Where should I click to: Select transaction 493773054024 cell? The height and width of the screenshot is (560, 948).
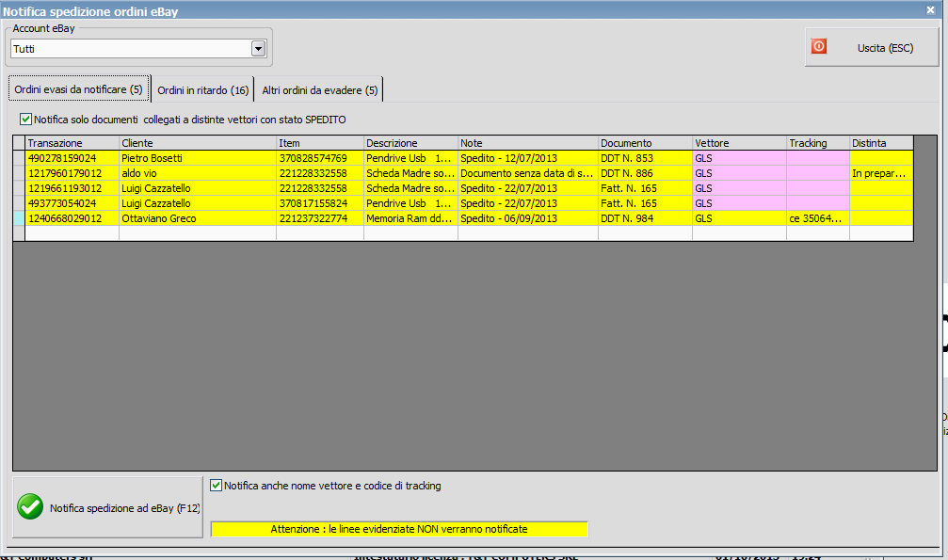tap(72, 203)
